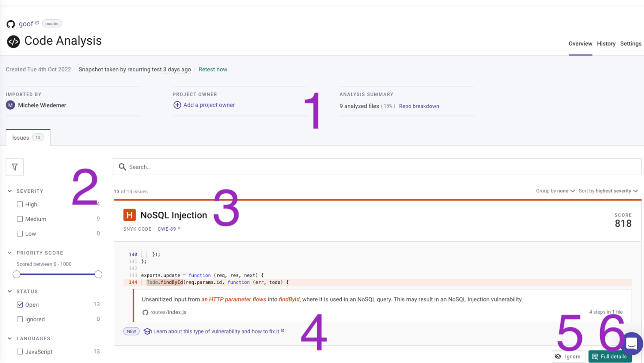This screenshot has height=363, width=644.
Task: Open Full details button
Action: (610, 357)
